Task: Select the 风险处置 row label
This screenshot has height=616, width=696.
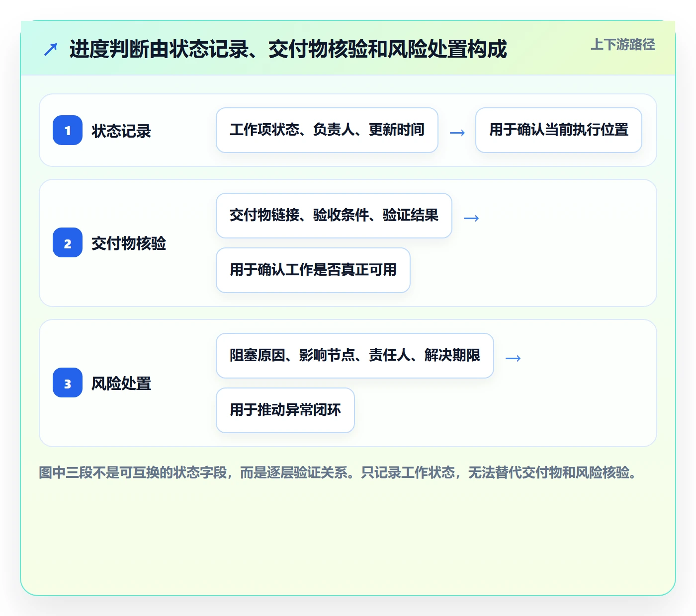Action: [121, 383]
